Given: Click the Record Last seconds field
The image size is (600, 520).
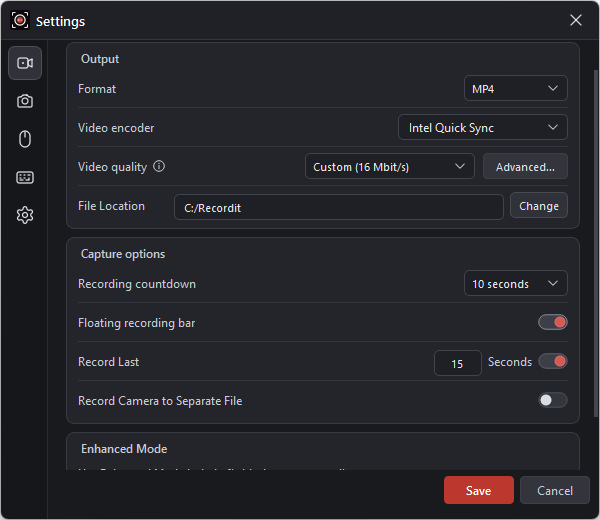Looking at the screenshot, I should [458, 363].
